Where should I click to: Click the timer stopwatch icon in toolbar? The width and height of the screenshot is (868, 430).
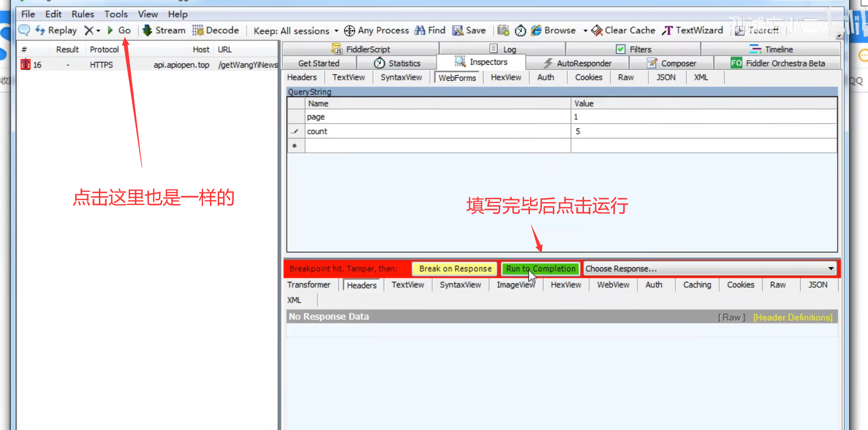point(520,30)
